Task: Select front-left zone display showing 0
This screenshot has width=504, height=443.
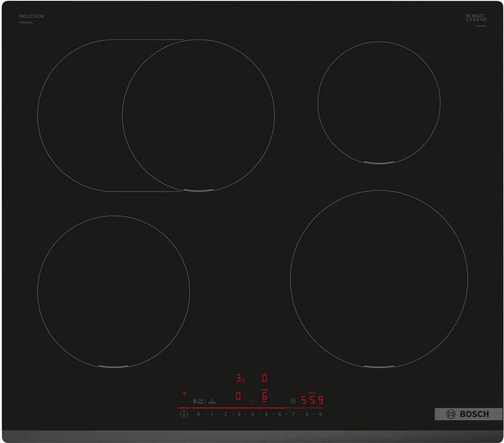Action: [238, 396]
